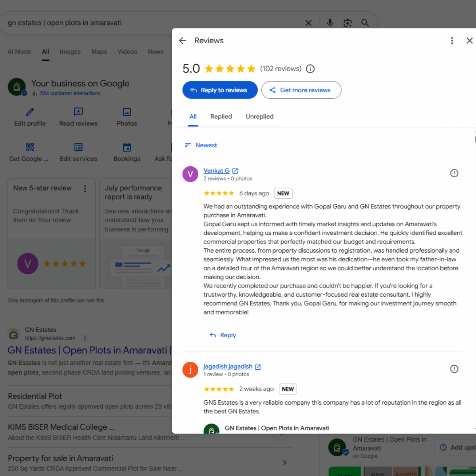Clear the search box text
This screenshot has height=476, width=476.
pyautogui.click(x=308, y=23)
